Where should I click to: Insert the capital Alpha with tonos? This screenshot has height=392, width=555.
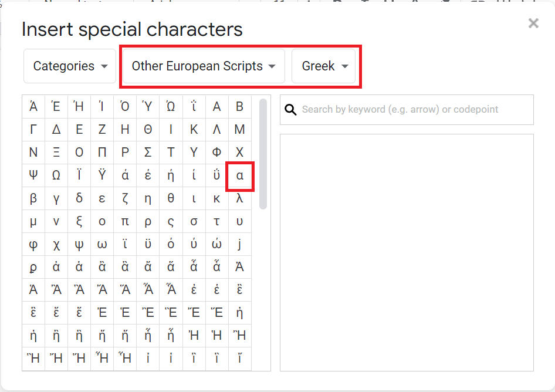point(33,106)
